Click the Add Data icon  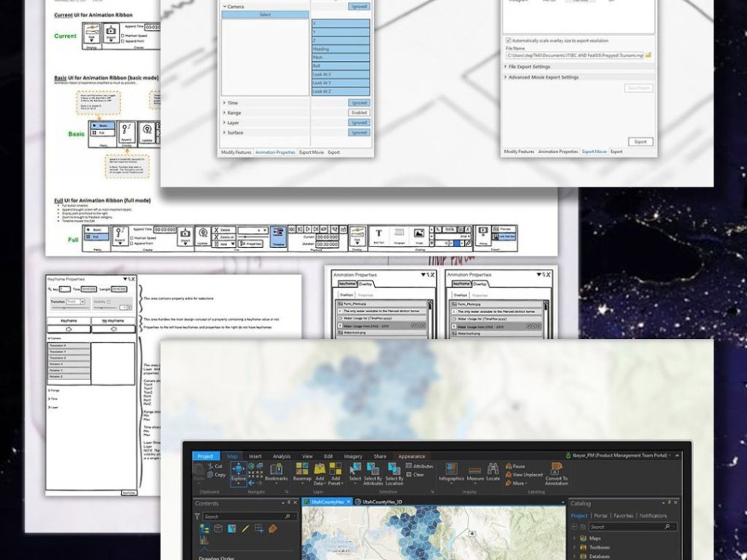[x=320, y=469]
